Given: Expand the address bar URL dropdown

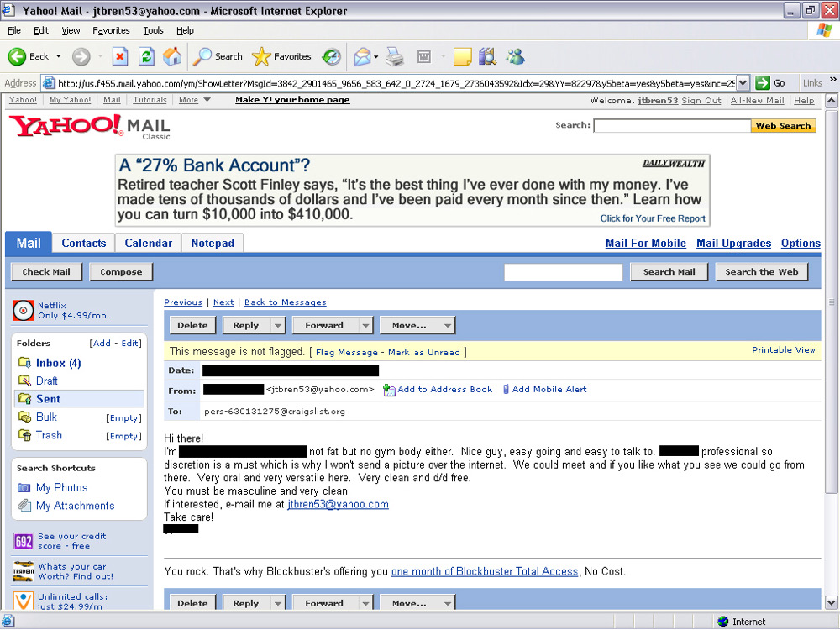Looking at the screenshot, I should tap(743, 83).
